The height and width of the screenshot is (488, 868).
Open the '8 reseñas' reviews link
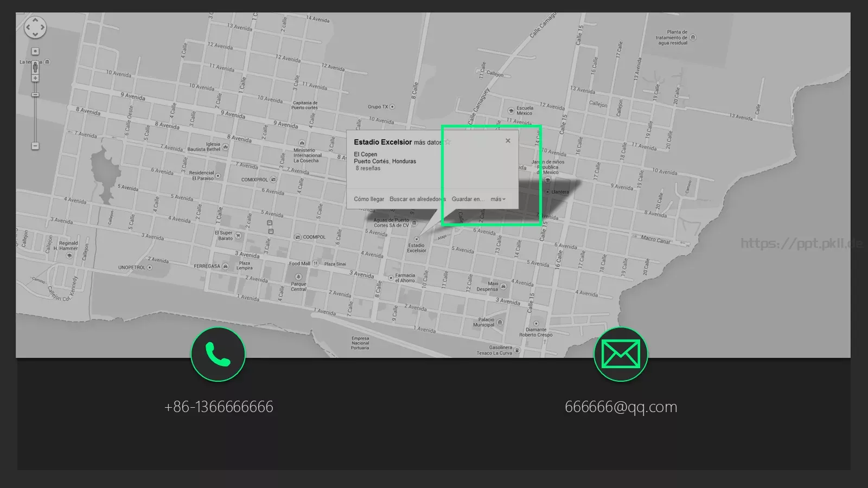368,168
